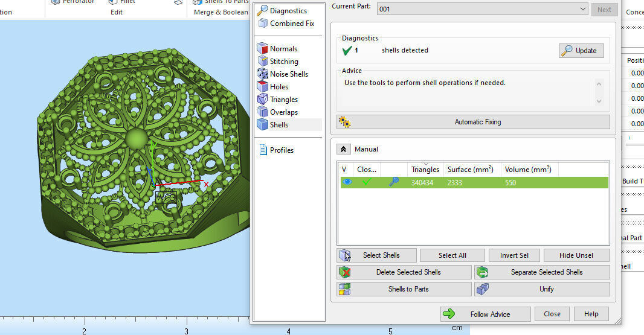Click Hide Unsel button
Image resolution: width=644 pixels, height=335 pixels.
pos(576,255)
